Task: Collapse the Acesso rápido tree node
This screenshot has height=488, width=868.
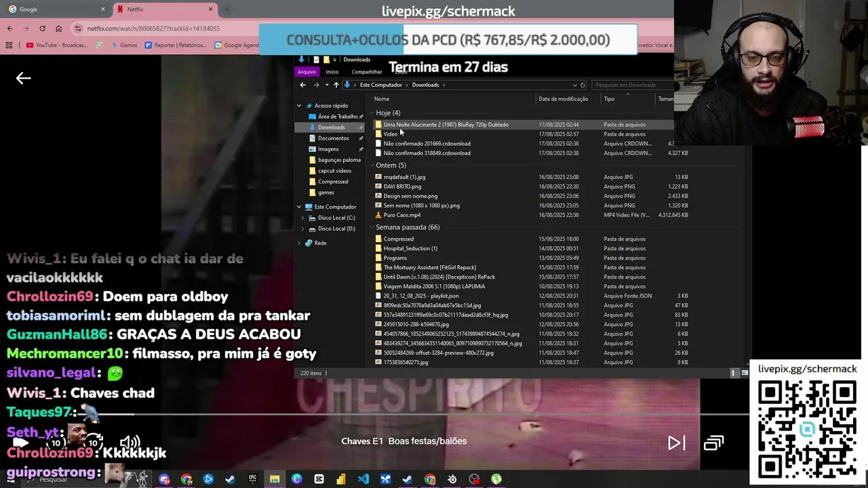Action: point(299,106)
